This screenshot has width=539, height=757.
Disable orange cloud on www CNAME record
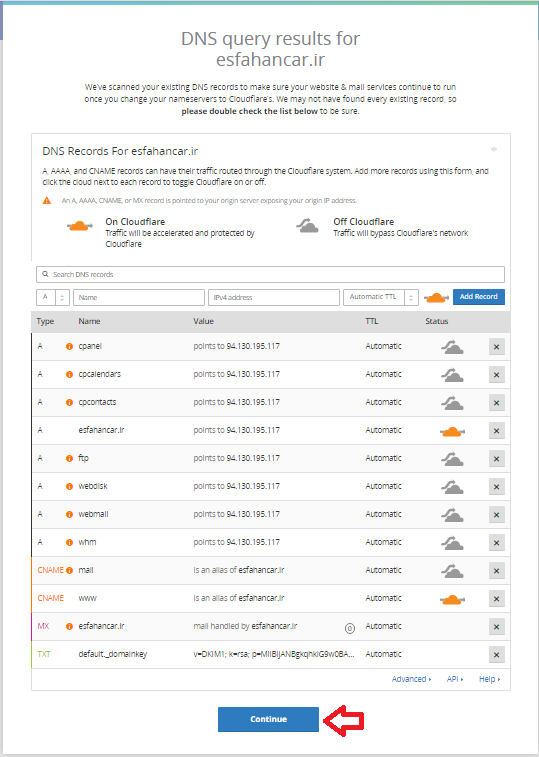452,599
